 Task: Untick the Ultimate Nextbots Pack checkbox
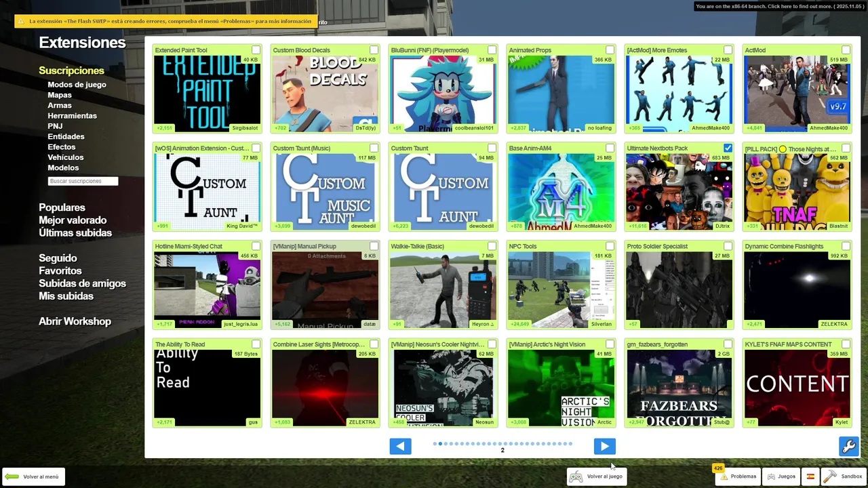(x=728, y=148)
